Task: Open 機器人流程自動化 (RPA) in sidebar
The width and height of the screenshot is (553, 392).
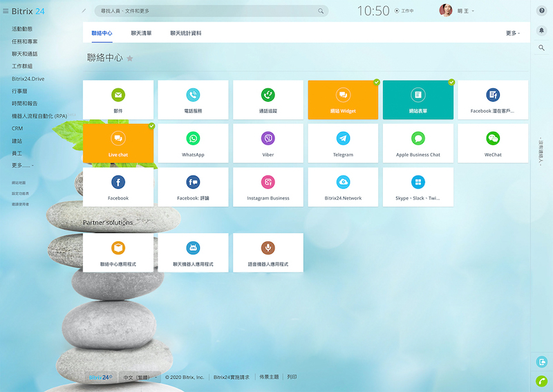Action: pyautogui.click(x=39, y=116)
